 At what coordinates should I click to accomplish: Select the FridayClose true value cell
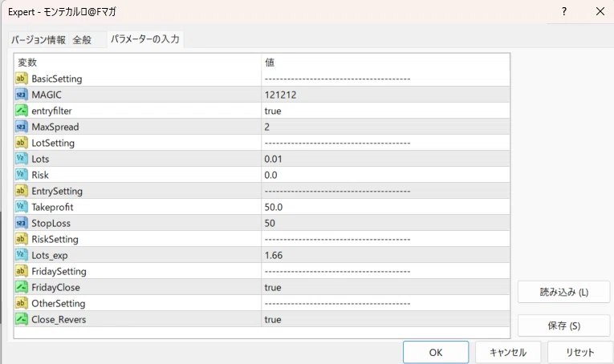[x=385, y=287]
